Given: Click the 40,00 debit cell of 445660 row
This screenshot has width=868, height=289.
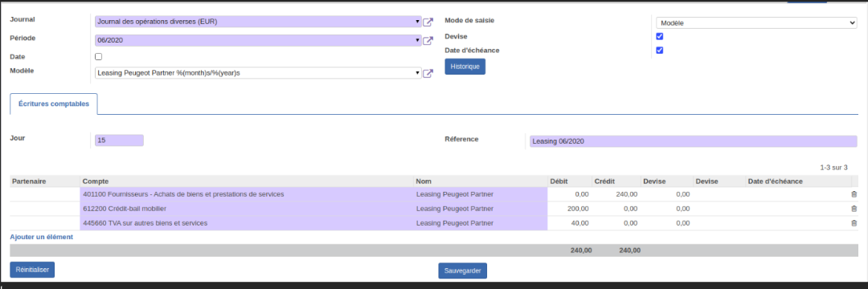Looking at the screenshot, I should point(570,223).
